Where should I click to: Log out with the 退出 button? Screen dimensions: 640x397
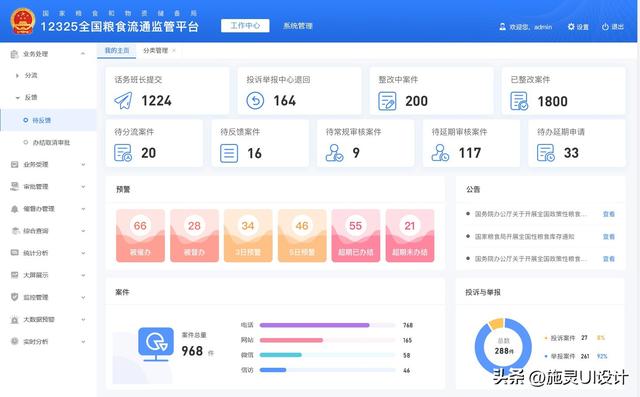pos(613,27)
